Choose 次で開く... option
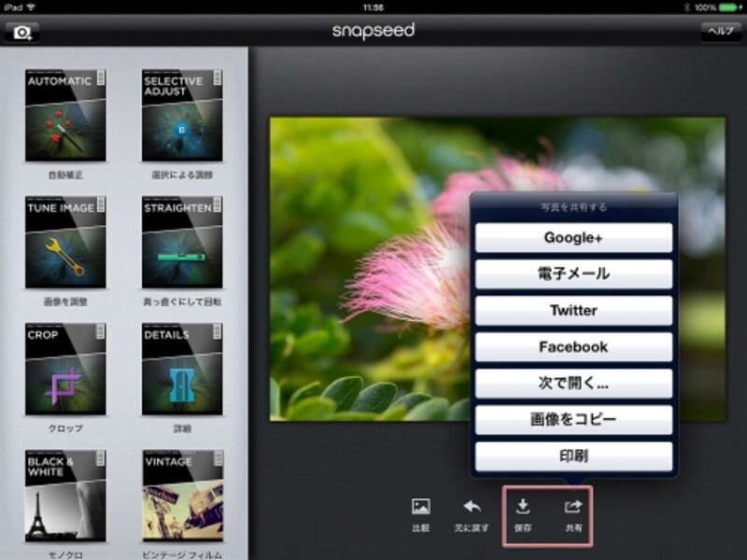The image size is (747, 560). click(573, 384)
